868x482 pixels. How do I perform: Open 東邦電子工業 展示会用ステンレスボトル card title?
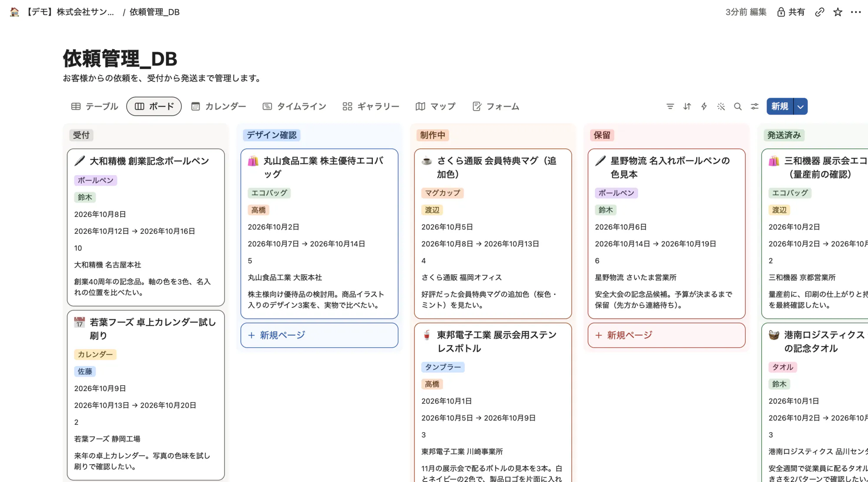497,341
